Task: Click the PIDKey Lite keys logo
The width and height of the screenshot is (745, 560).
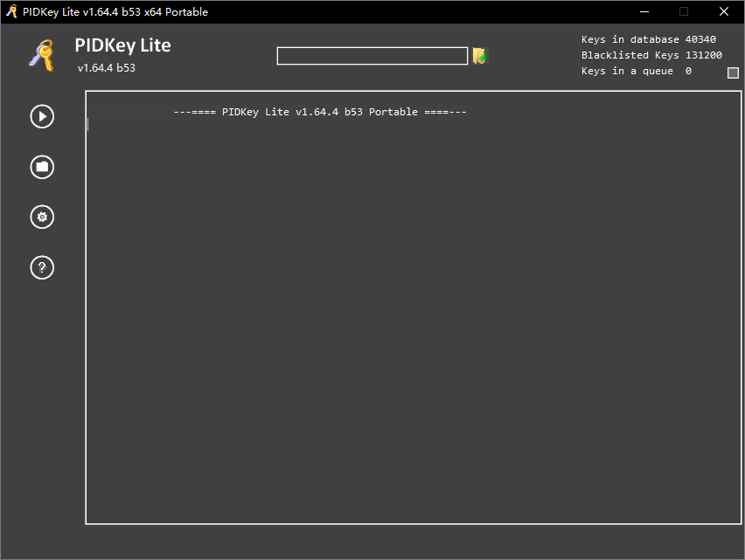Action: point(41,55)
